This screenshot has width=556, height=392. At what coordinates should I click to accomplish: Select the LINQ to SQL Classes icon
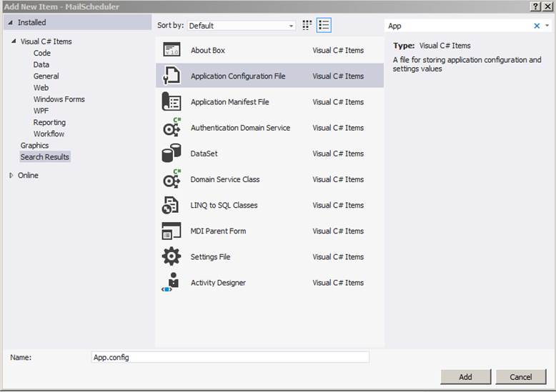click(x=171, y=205)
